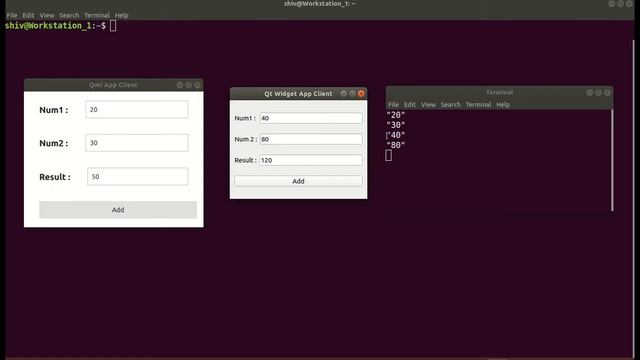Open Help menu in main terminal window
640x360 pixels.
click(x=122, y=15)
